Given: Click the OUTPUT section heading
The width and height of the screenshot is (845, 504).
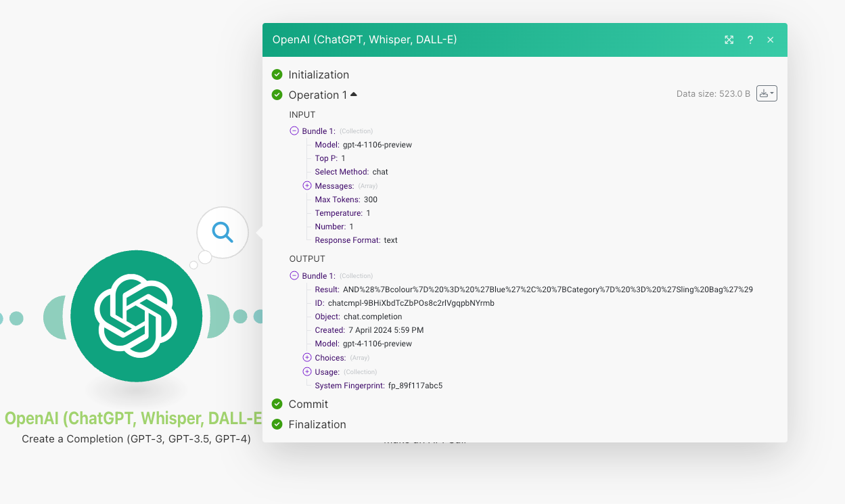Looking at the screenshot, I should [307, 258].
